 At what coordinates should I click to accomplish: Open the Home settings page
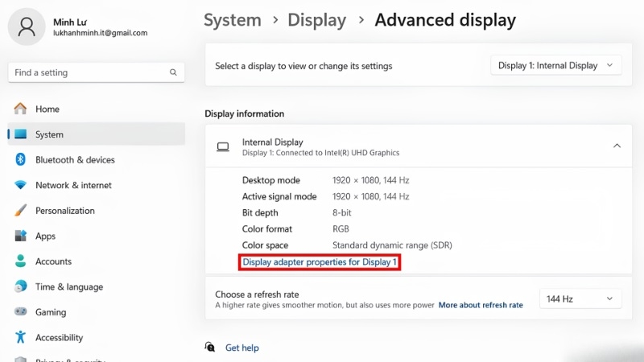96,109
